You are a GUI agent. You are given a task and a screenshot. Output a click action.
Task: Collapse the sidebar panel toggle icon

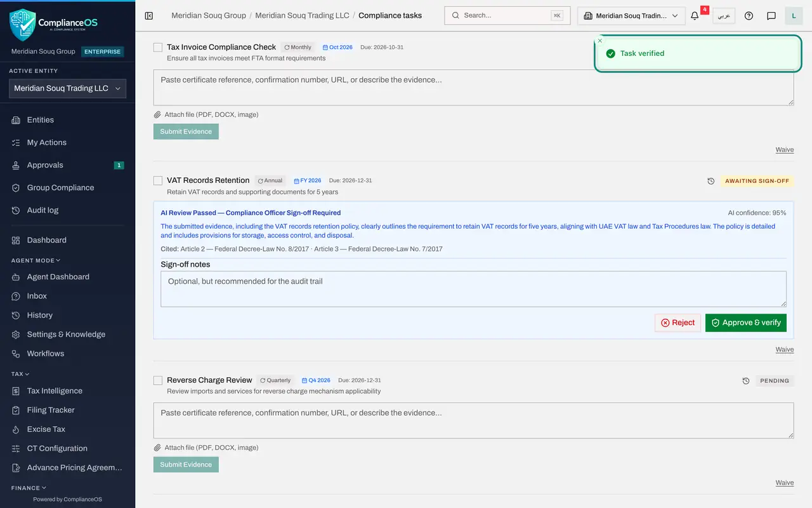[x=149, y=15]
